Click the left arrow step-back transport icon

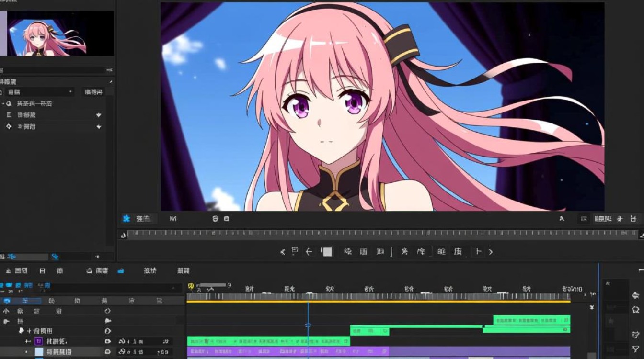point(309,252)
